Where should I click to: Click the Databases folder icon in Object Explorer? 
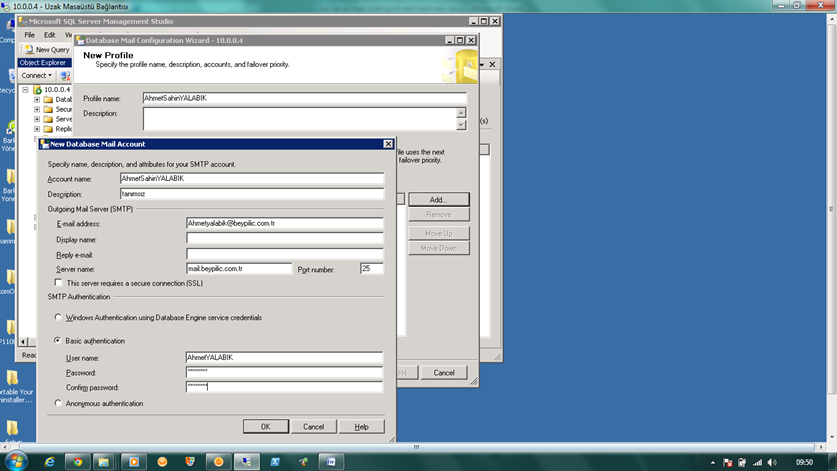(48, 99)
